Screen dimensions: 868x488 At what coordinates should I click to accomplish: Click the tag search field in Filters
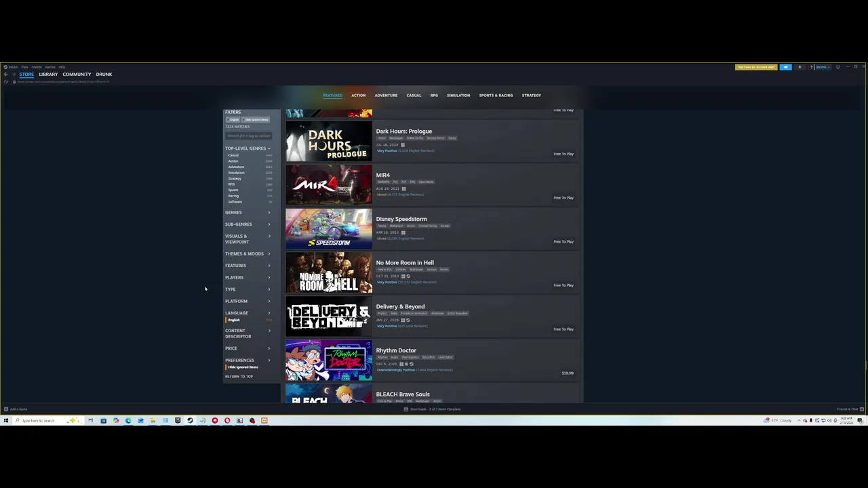coord(248,136)
